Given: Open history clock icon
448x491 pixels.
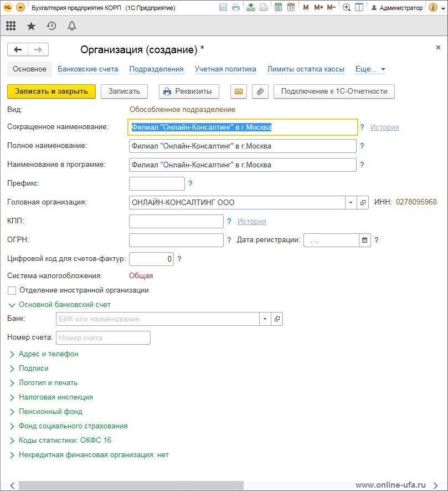Looking at the screenshot, I should tap(52, 25).
